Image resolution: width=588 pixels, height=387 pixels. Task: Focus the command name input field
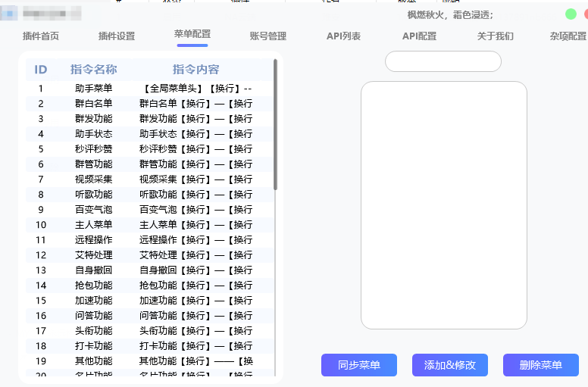[443, 61]
